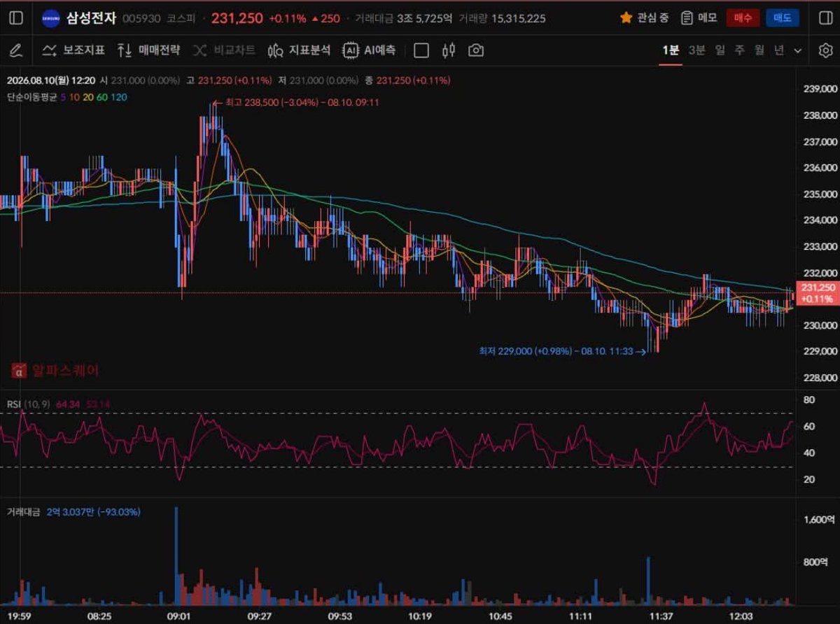Click the 단순이동평균 legend label

point(32,97)
